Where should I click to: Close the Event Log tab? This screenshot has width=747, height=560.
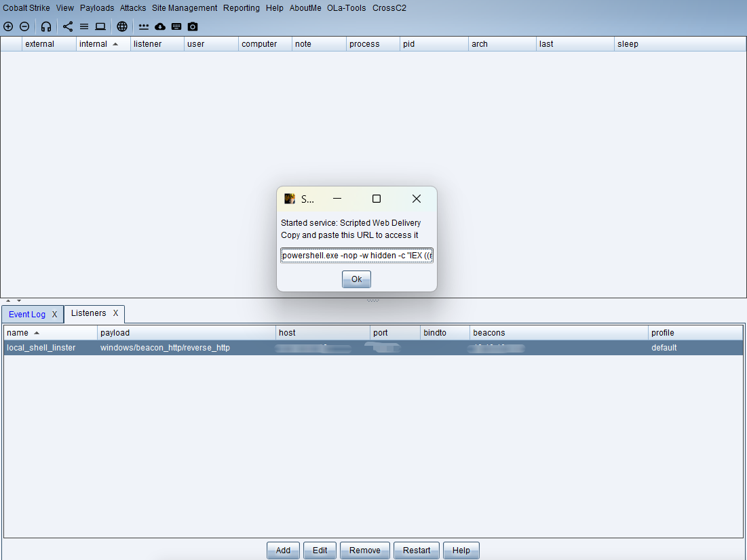(x=54, y=315)
